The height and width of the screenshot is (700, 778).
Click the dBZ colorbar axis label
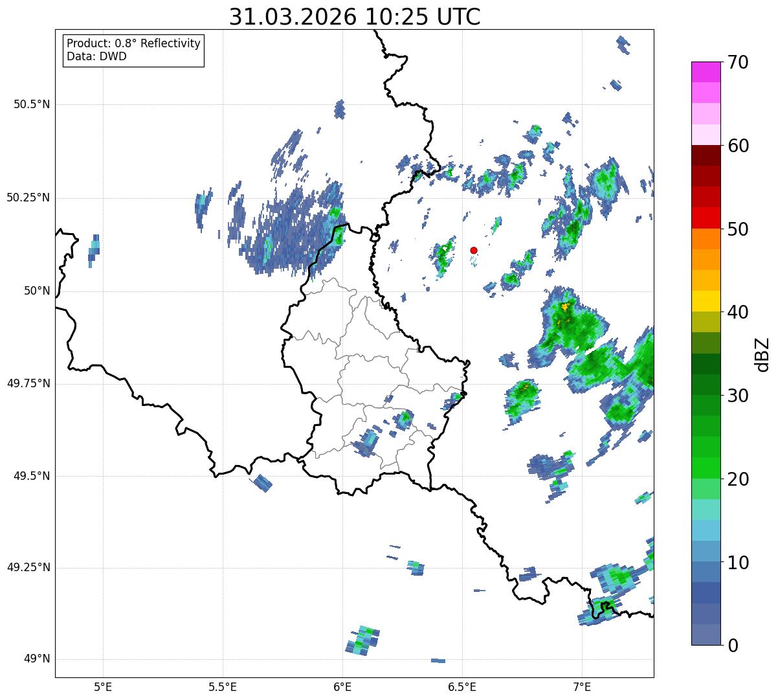click(762, 354)
